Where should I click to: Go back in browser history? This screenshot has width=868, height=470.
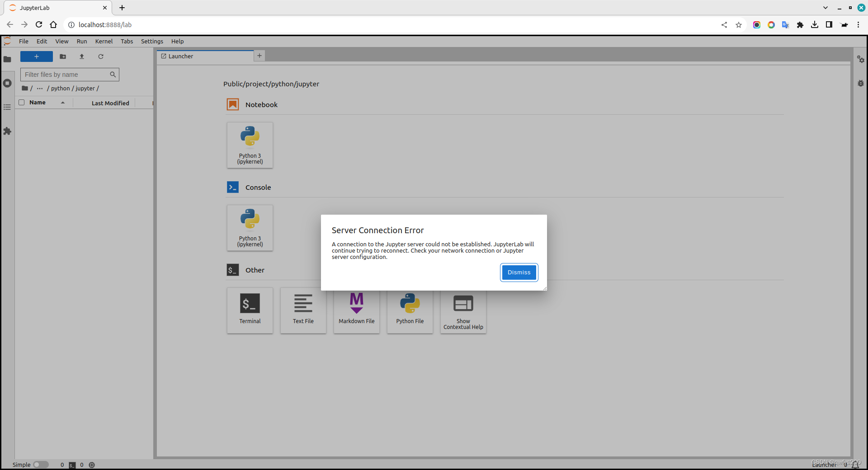10,25
